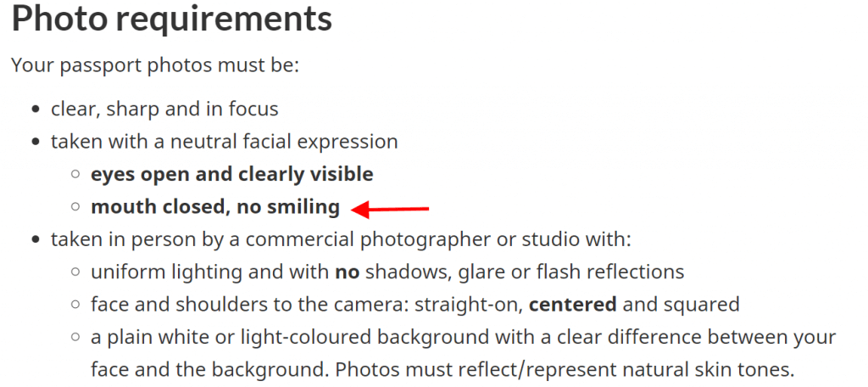Click the red arrow annotation
Image resolution: width=868 pixels, height=387 pixels.
coord(390,210)
